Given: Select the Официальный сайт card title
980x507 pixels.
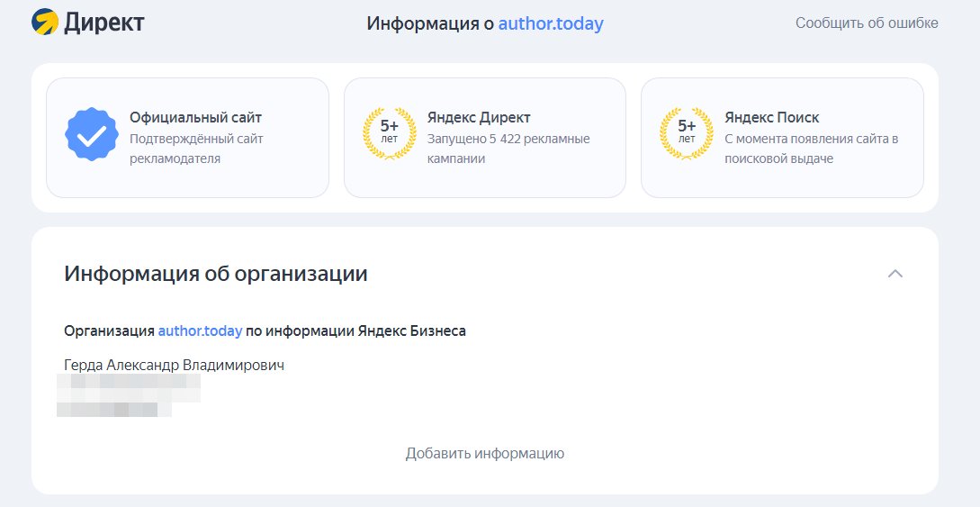Looking at the screenshot, I should click(x=195, y=117).
